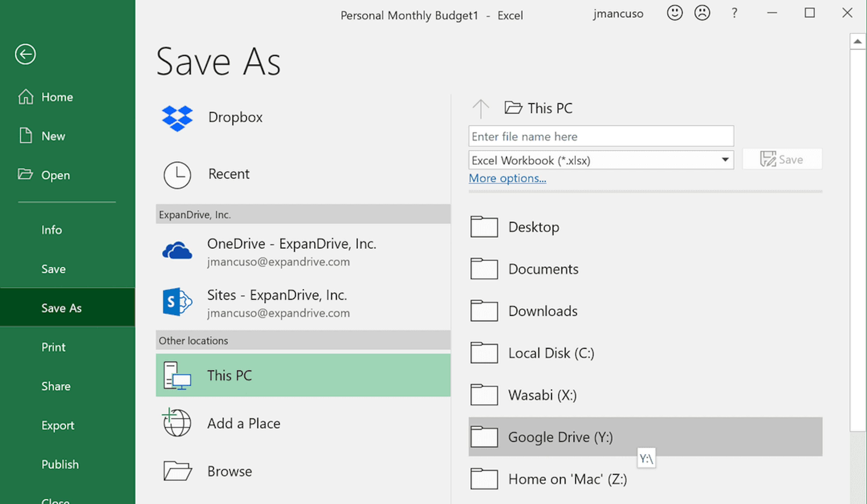This screenshot has width=867, height=504.
Task: Open the Recent locations clock icon
Action: pos(177,175)
